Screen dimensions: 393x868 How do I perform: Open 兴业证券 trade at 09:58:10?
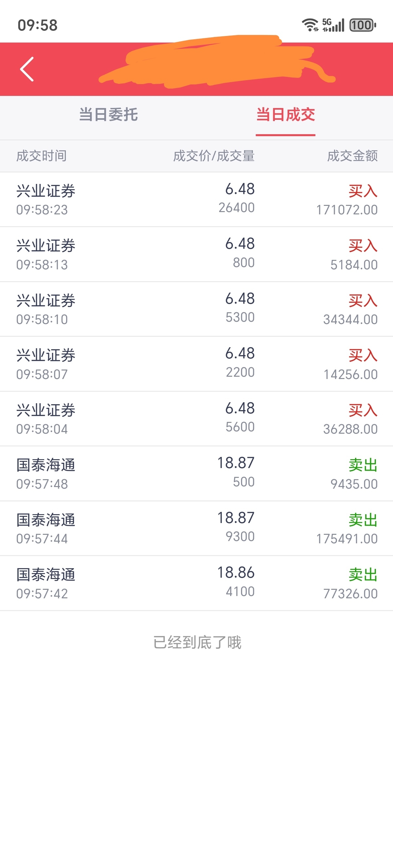[x=196, y=309]
